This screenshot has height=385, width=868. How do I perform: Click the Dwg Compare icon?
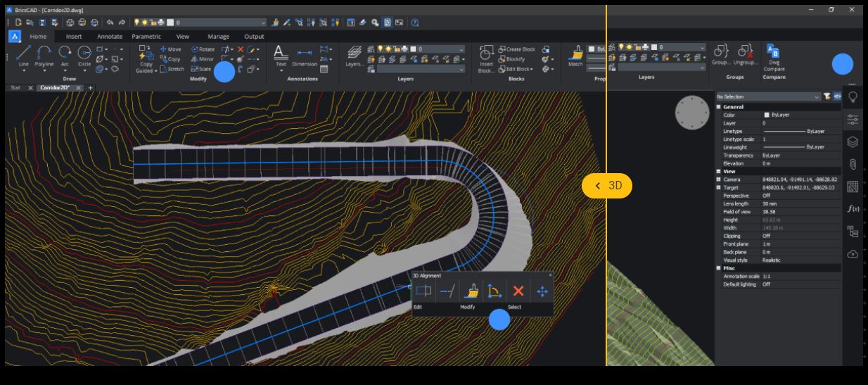point(774,52)
